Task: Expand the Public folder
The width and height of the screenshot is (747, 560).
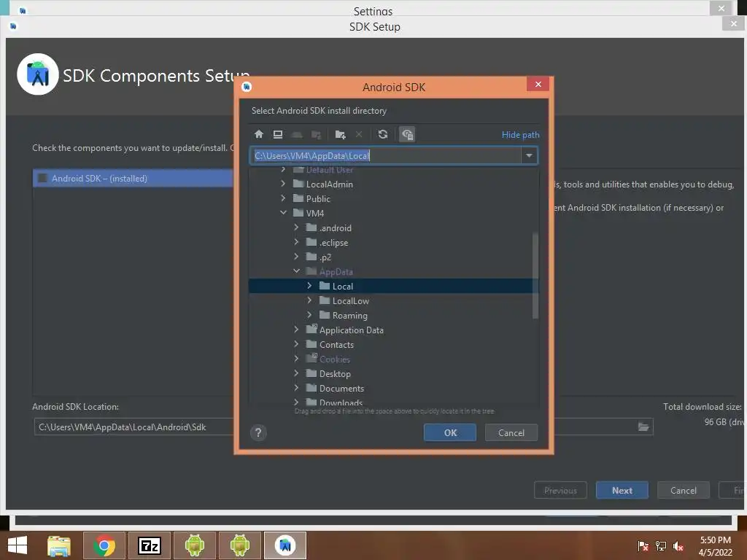Action: [x=283, y=198]
